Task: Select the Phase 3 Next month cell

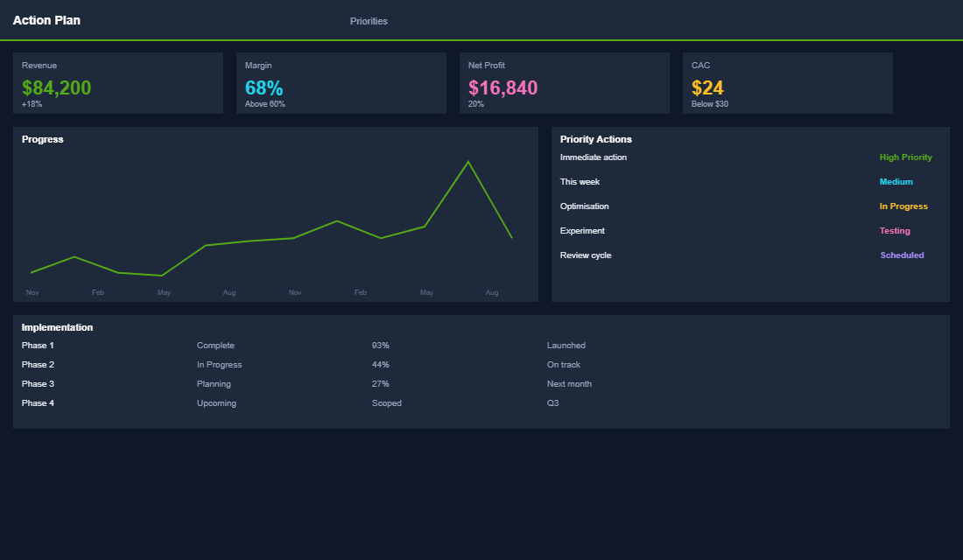Action: pos(569,384)
